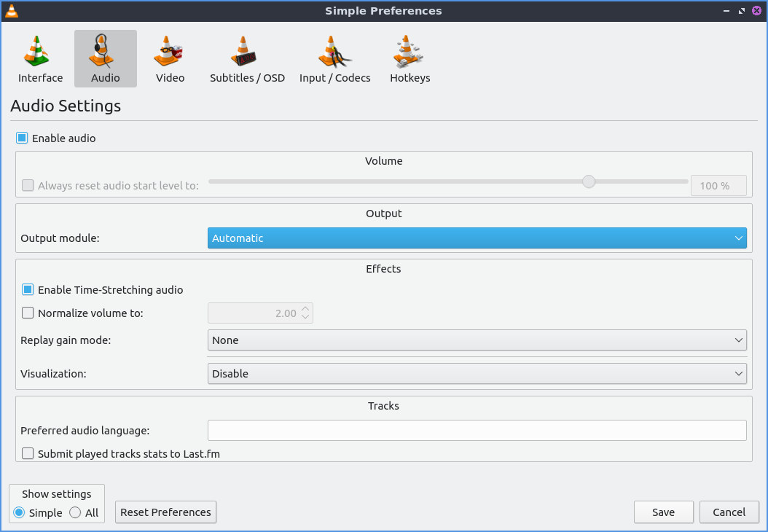
Task: Click the Save button
Action: coord(663,512)
